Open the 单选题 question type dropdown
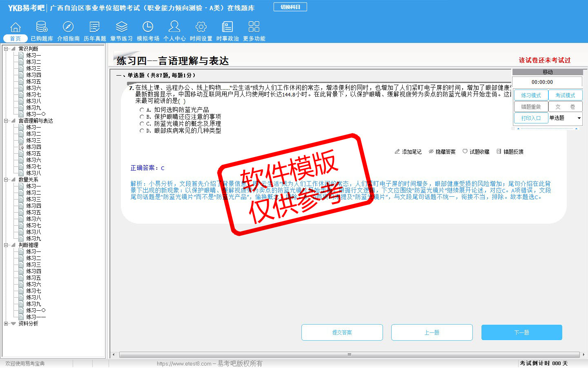588x368 pixels. [579, 118]
